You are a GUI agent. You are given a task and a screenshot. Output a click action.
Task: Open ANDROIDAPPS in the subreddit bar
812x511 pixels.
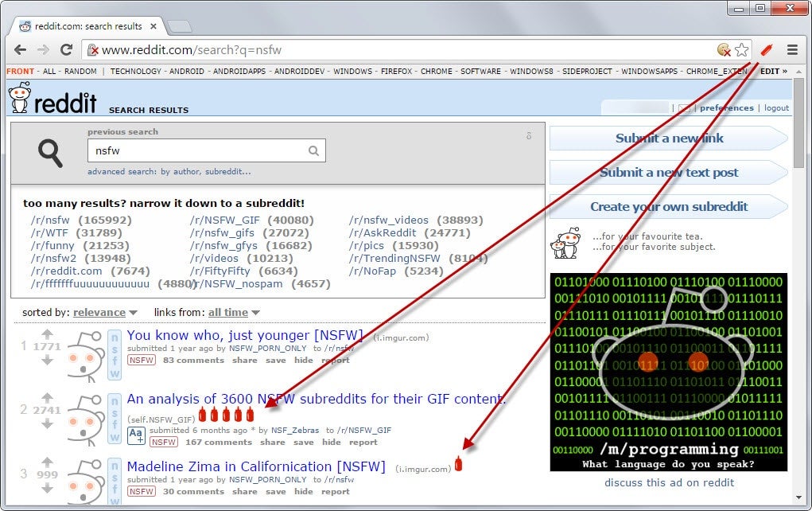[239, 71]
